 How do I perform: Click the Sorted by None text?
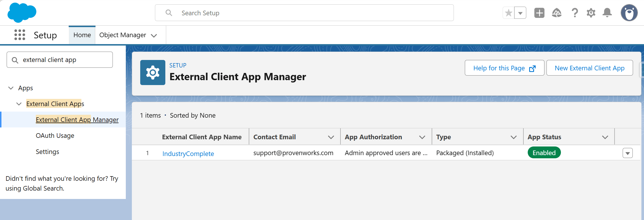193,115
